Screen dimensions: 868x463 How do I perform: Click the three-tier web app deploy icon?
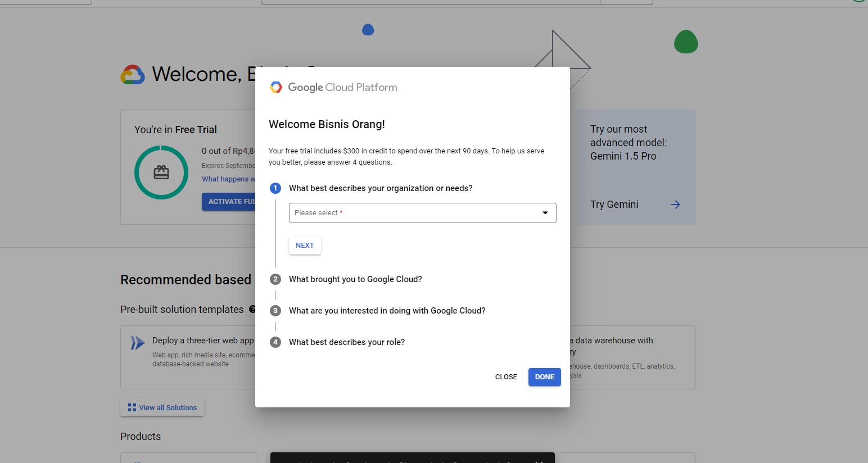[x=137, y=343]
